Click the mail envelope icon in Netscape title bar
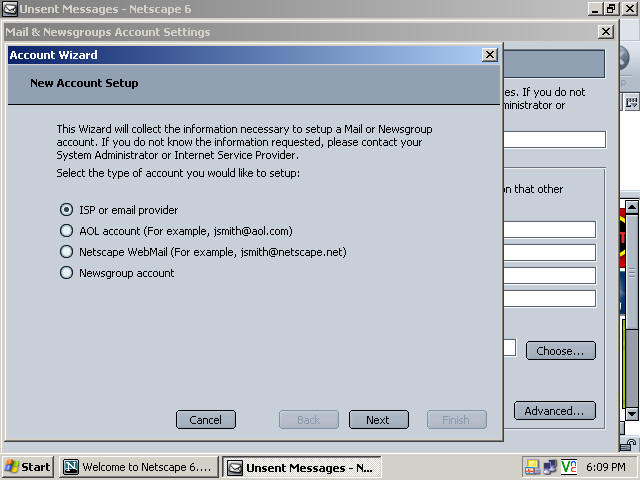 coord(10,9)
